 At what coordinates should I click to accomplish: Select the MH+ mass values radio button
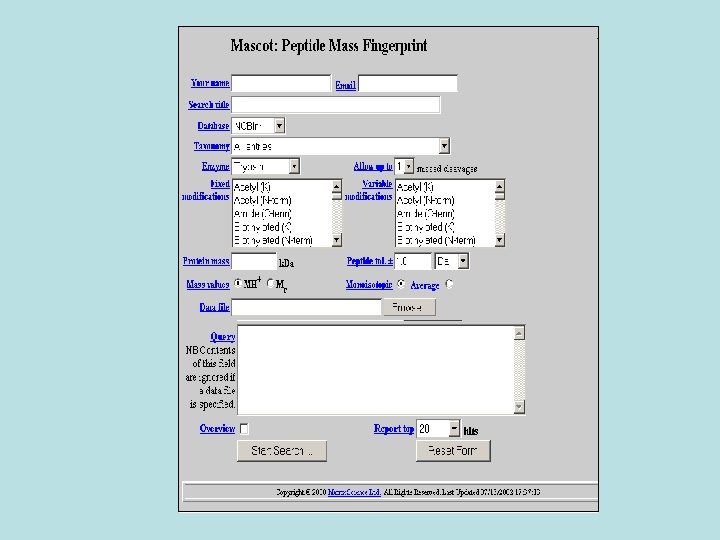coord(238,283)
